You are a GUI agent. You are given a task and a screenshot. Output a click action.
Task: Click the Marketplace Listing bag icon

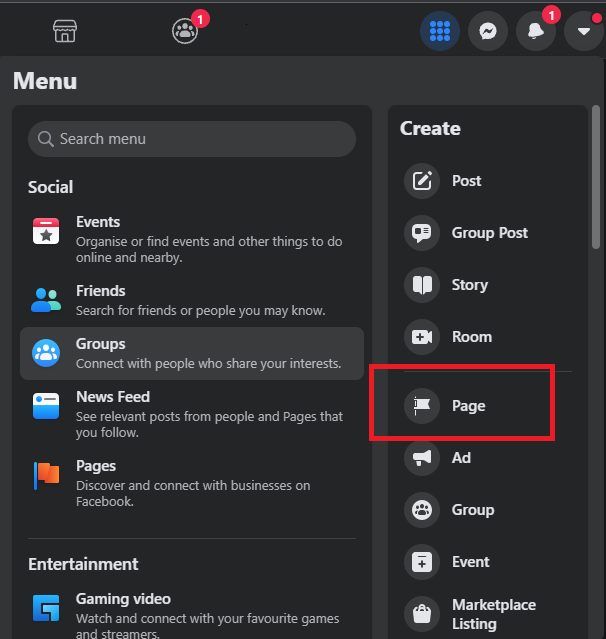click(422, 614)
